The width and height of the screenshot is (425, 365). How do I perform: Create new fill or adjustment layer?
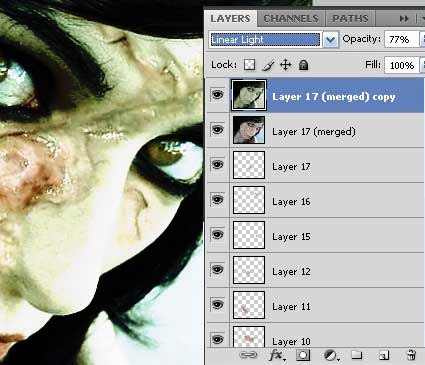pyautogui.click(x=331, y=355)
